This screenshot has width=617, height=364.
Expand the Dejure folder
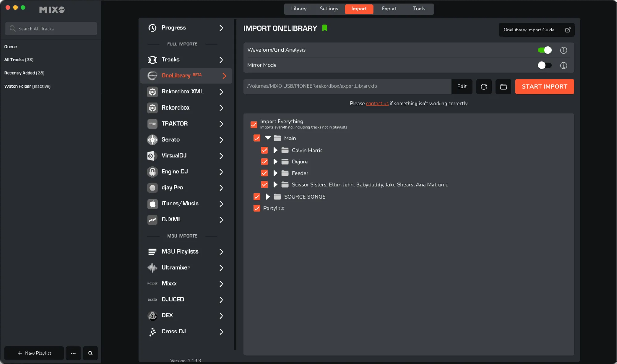275,162
